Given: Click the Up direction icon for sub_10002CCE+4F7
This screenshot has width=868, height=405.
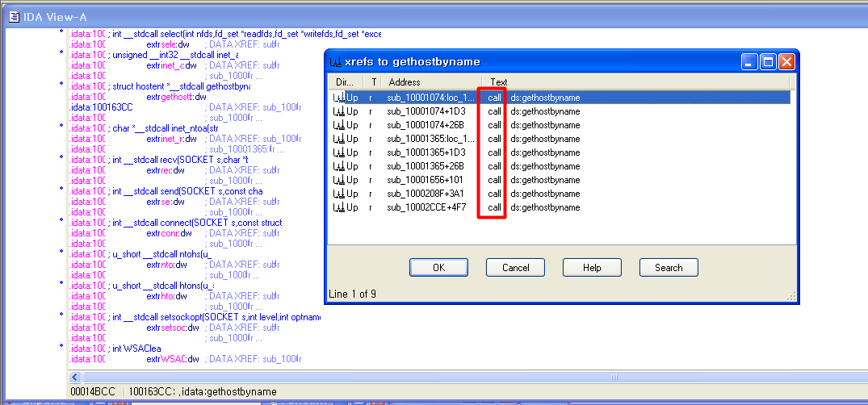Looking at the screenshot, I should (x=339, y=207).
